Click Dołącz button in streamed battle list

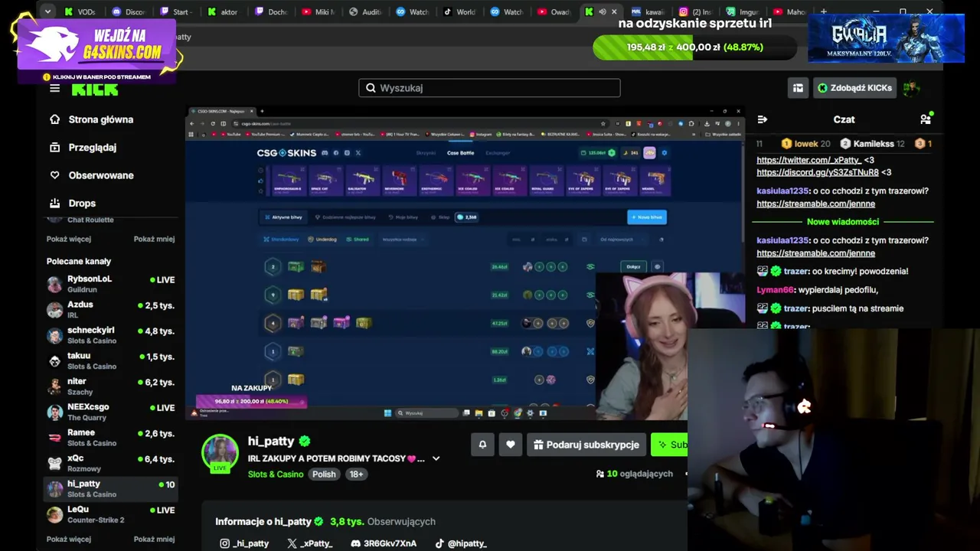(x=633, y=267)
